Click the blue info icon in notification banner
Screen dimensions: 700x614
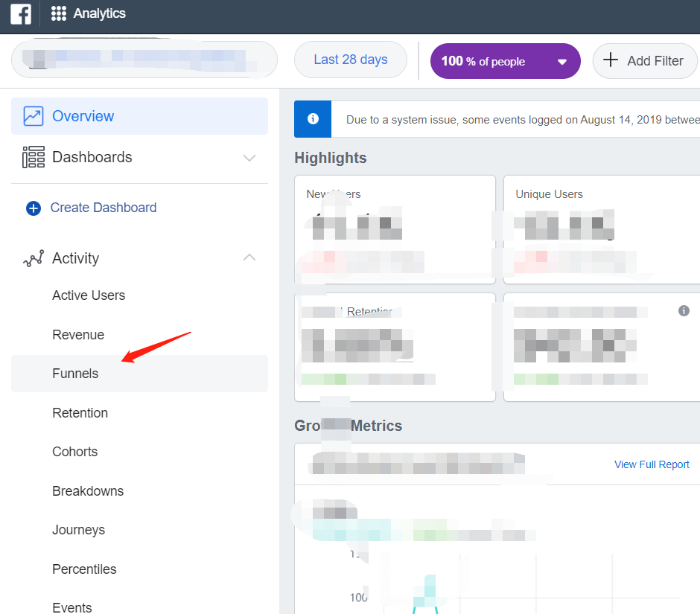click(313, 118)
